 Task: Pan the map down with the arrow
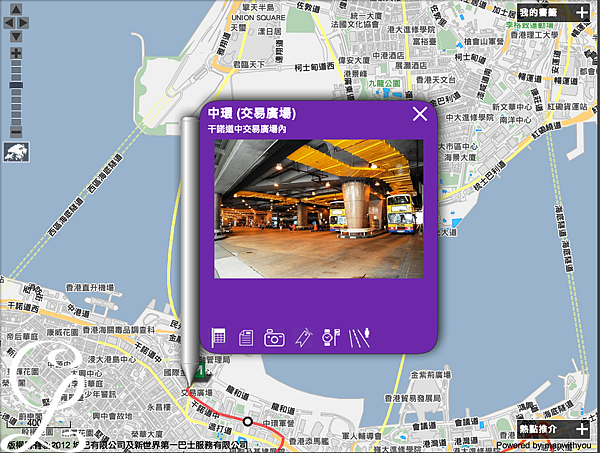tap(16, 37)
